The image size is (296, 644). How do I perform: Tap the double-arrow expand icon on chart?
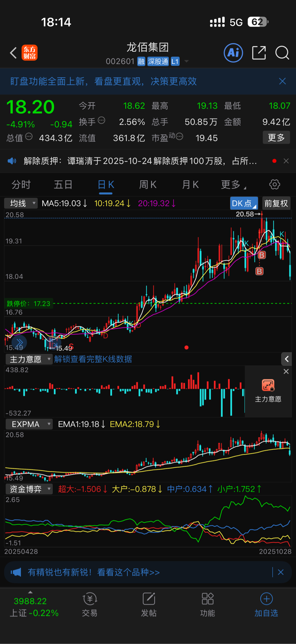(19, 343)
